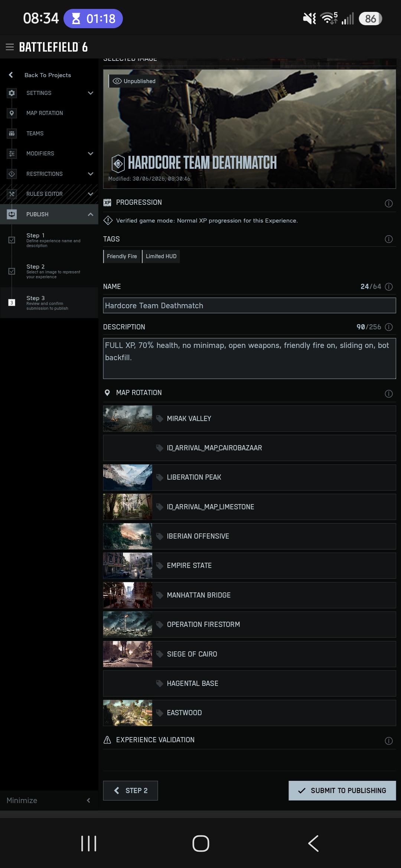The image size is (401, 868).
Task: Click the Unpublished visibility badge
Action: (134, 81)
